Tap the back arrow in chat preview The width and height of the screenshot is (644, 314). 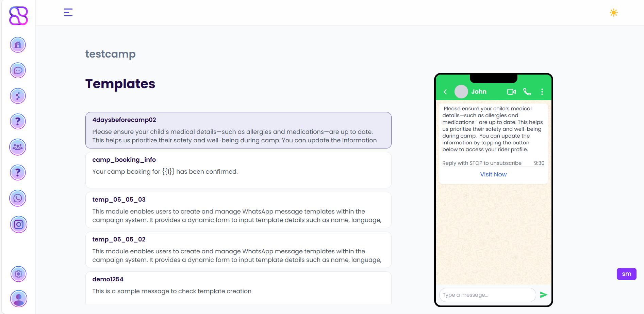coord(445,92)
